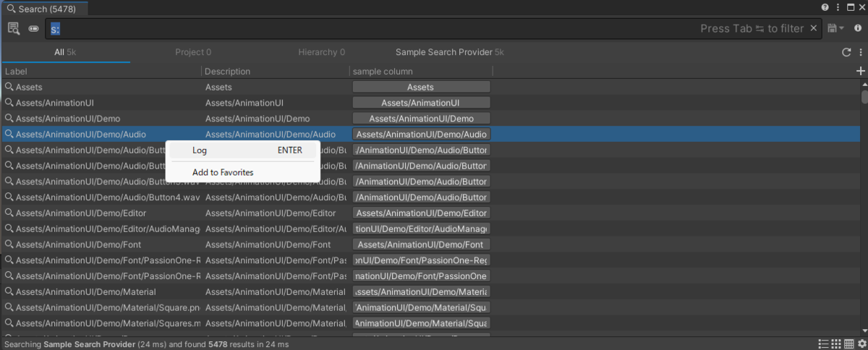Screen dimensions: 868x350
Task: Click the Assets/AnimationUI/Demo/Font sample button
Action: (421, 245)
